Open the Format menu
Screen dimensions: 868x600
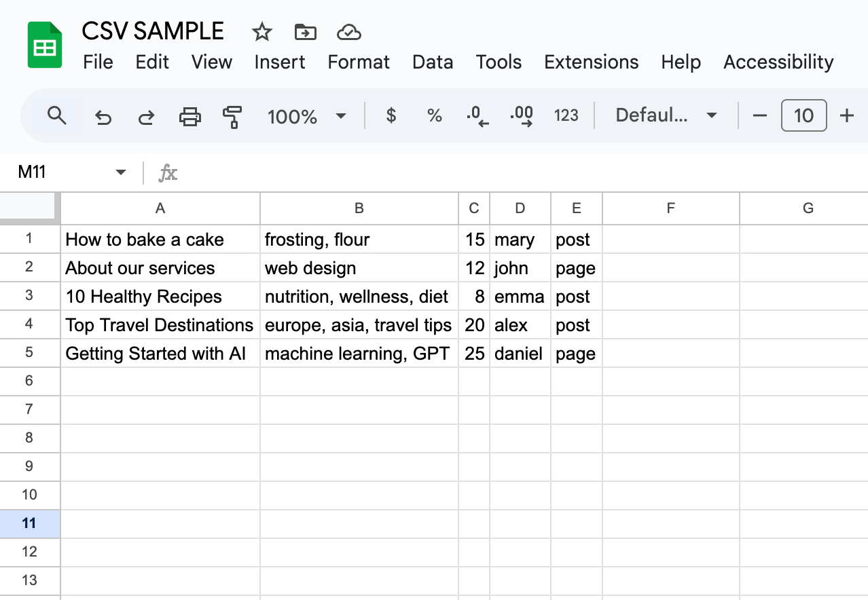click(359, 62)
